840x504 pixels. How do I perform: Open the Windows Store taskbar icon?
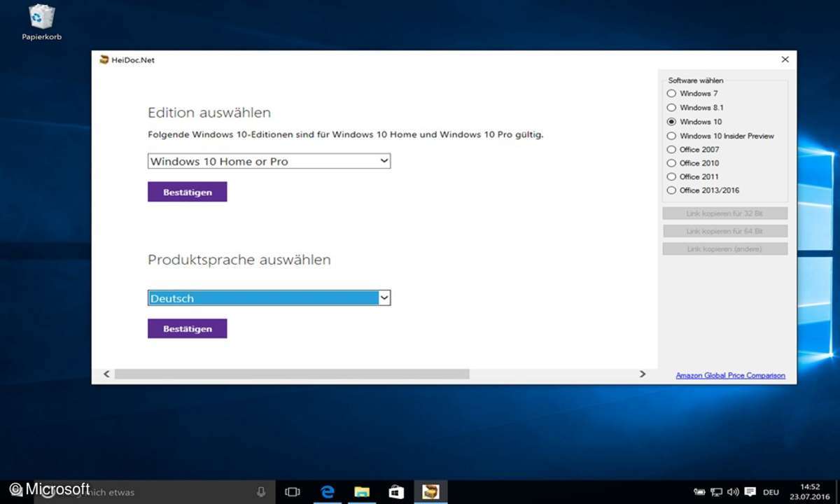[396, 492]
